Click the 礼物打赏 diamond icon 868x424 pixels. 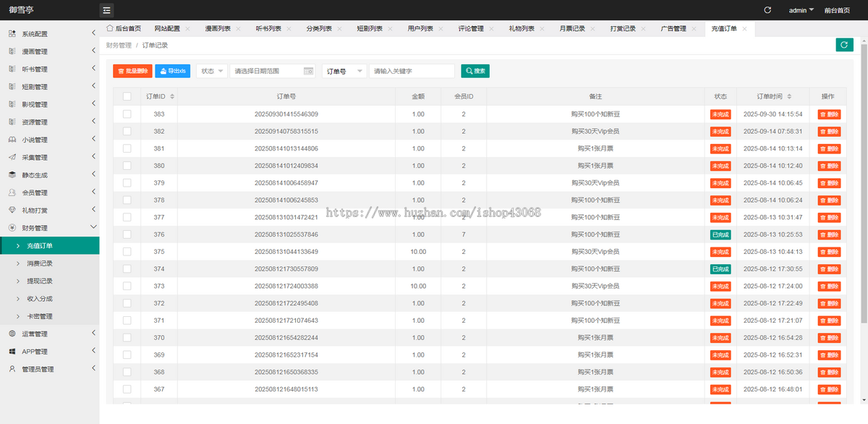12,210
